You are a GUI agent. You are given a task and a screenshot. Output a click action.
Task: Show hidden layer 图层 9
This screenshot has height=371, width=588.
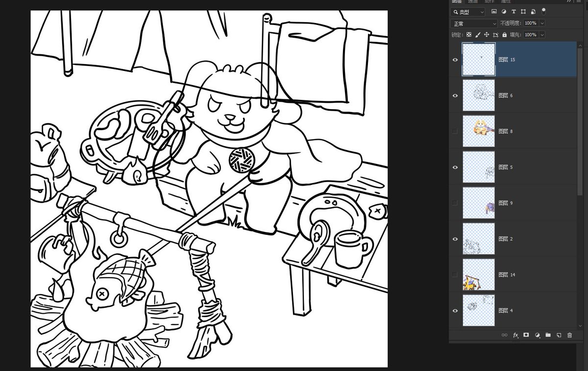click(x=455, y=203)
